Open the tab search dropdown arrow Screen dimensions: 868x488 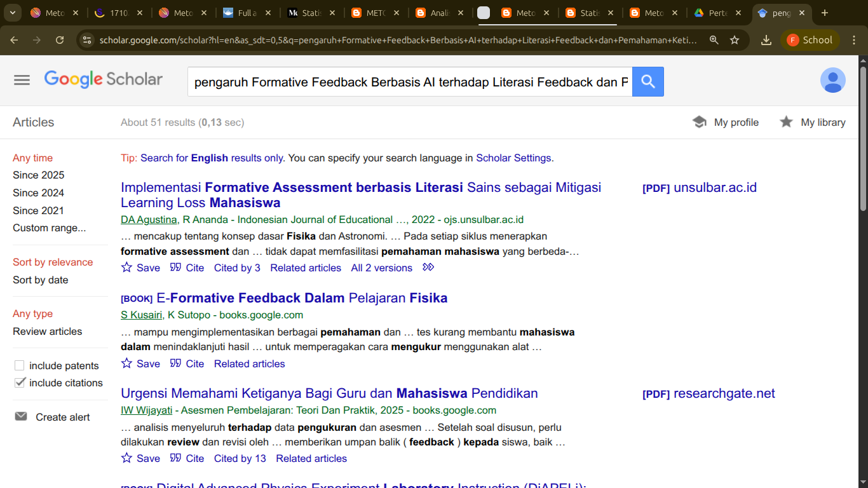(13, 13)
